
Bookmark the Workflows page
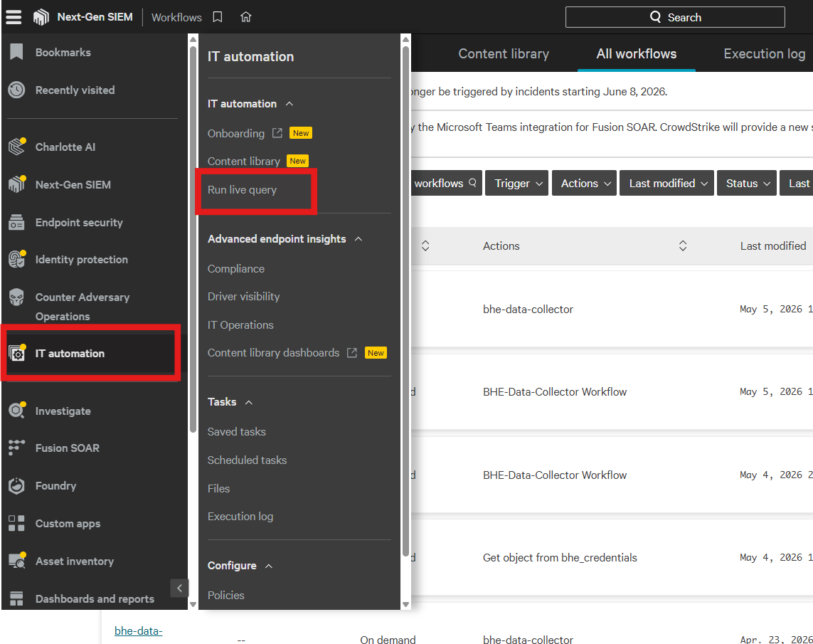click(218, 17)
